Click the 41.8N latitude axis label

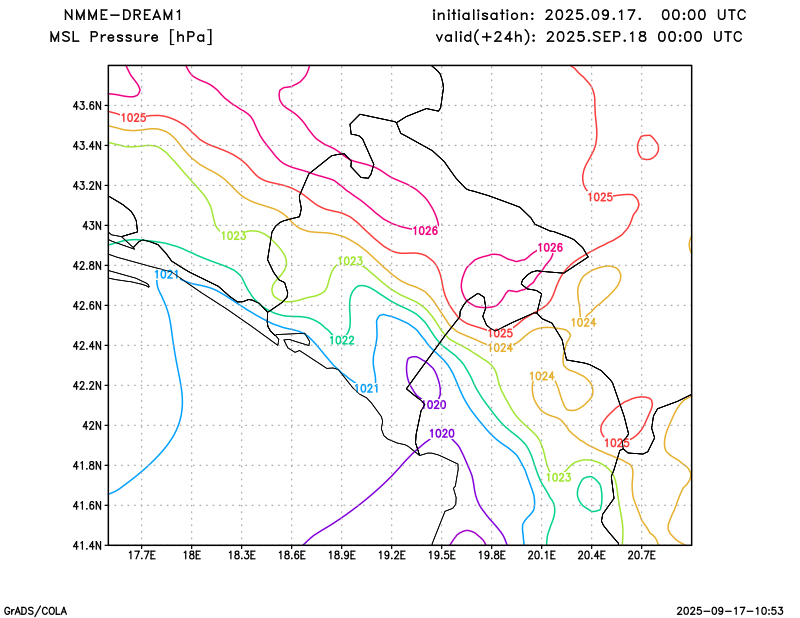pyautogui.click(x=87, y=465)
